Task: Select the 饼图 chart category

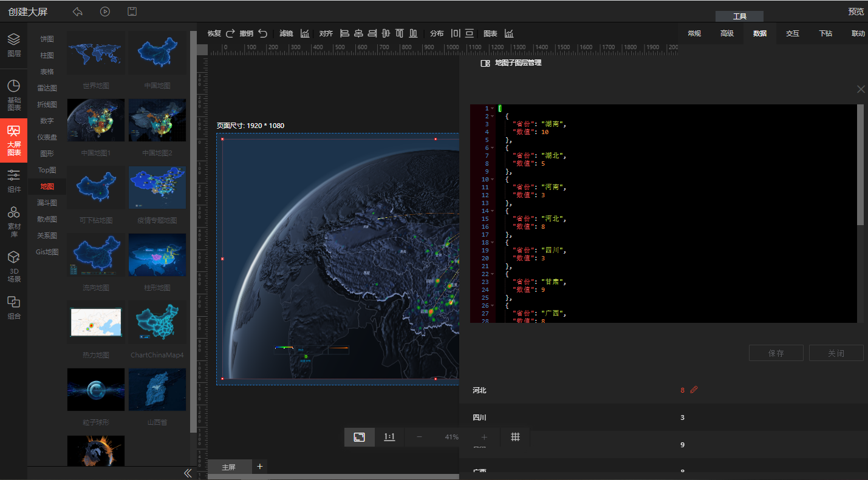Action: [x=47, y=39]
